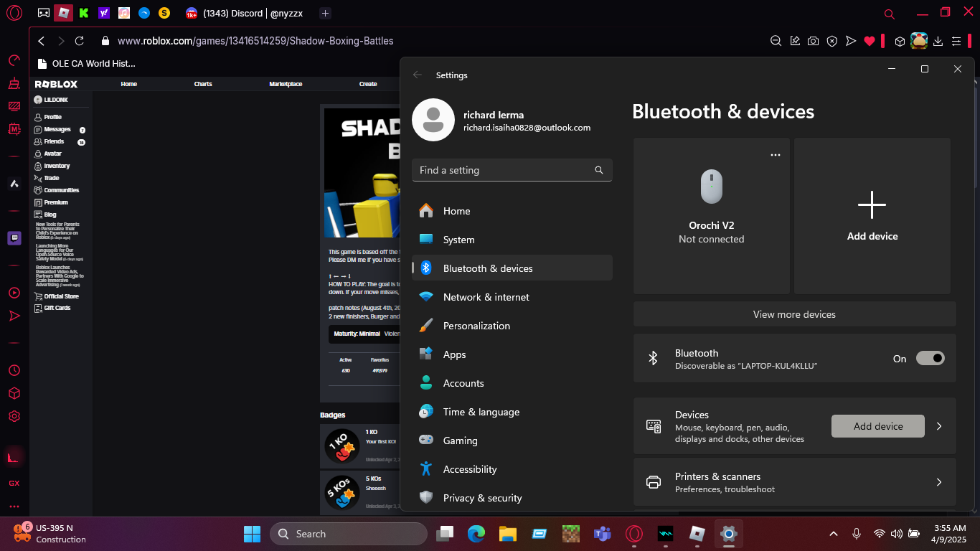Click the large Add device plus tile

[x=872, y=216]
